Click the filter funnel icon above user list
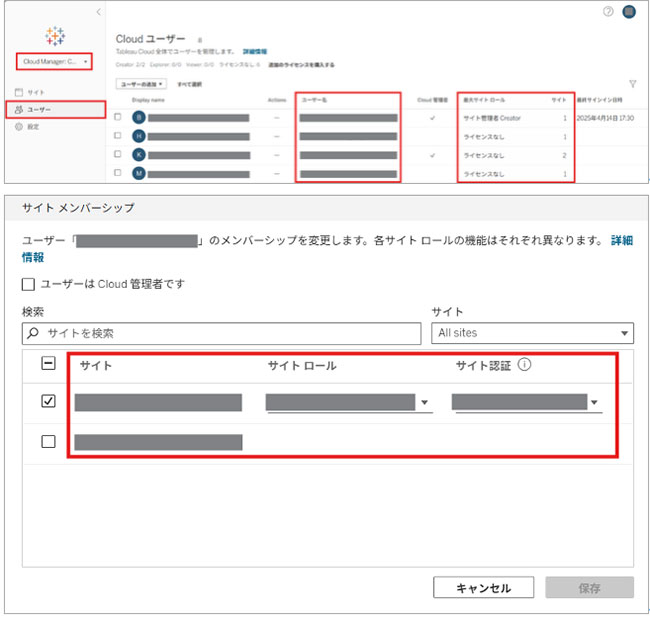Screen dimensions: 650x620 point(632,85)
